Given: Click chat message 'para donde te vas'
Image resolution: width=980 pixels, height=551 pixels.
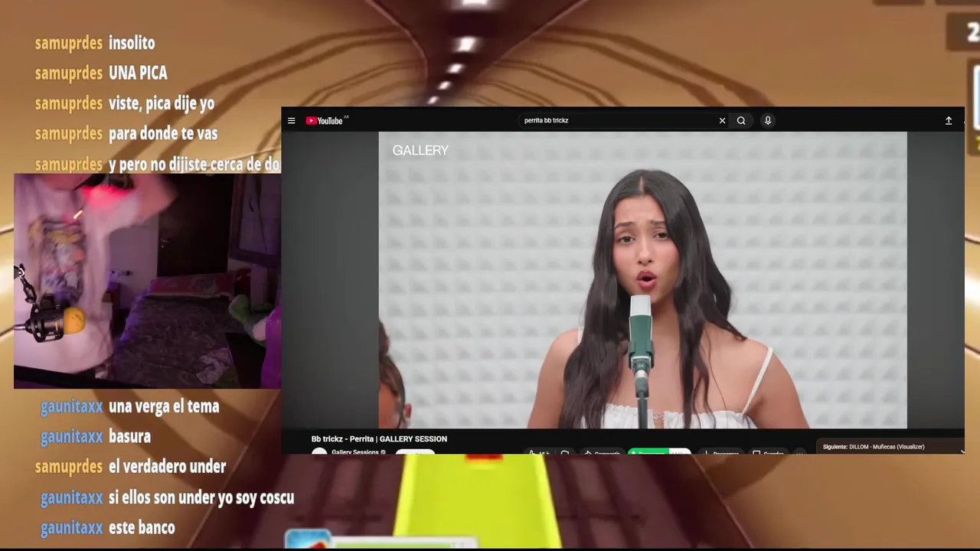Looking at the screenshot, I should point(163,133).
